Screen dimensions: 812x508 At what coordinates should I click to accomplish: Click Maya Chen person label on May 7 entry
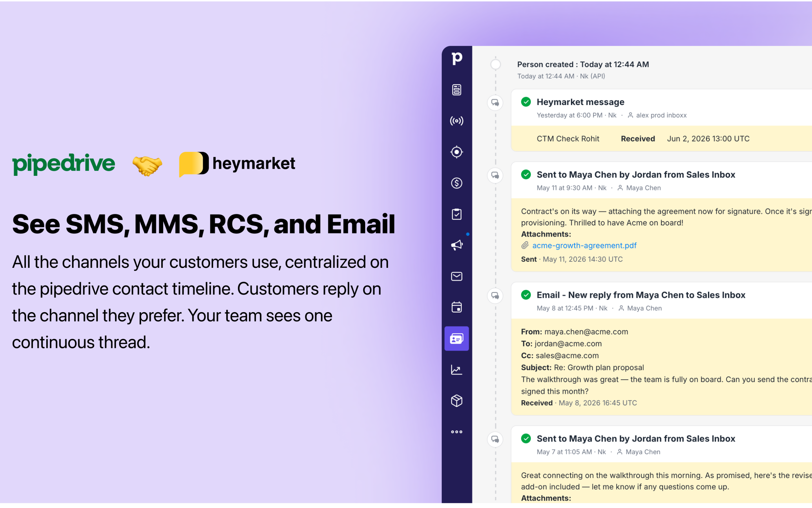coord(643,452)
